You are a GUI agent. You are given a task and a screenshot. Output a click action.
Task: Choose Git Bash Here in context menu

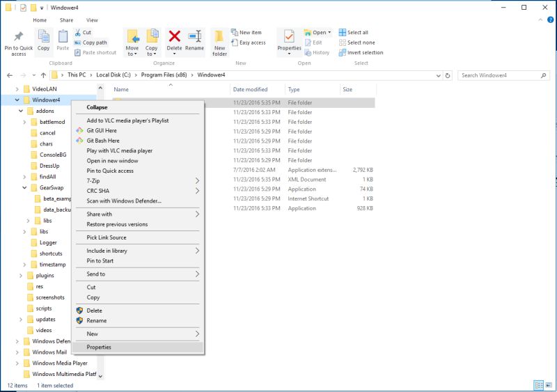138,141
